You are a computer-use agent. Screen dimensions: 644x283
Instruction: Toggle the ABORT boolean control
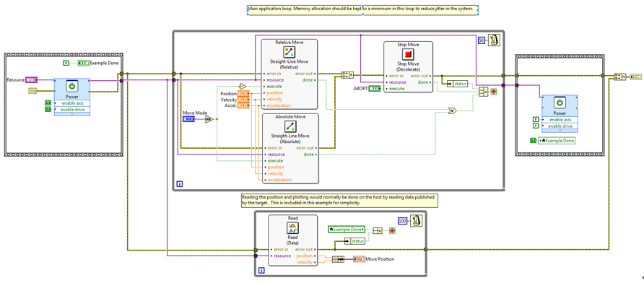pyautogui.click(x=374, y=88)
